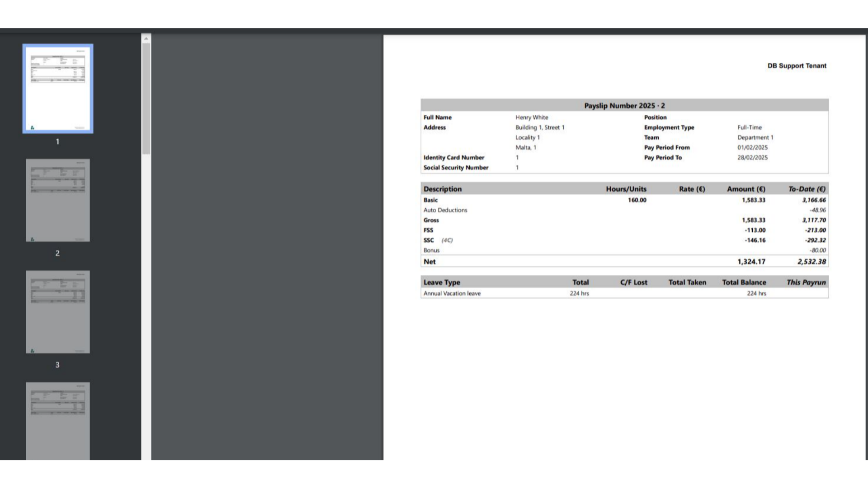Viewport: 868px width, 488px height.
Task: Click the green company logo on page 1 thumbnail
Action: [32, 127]
